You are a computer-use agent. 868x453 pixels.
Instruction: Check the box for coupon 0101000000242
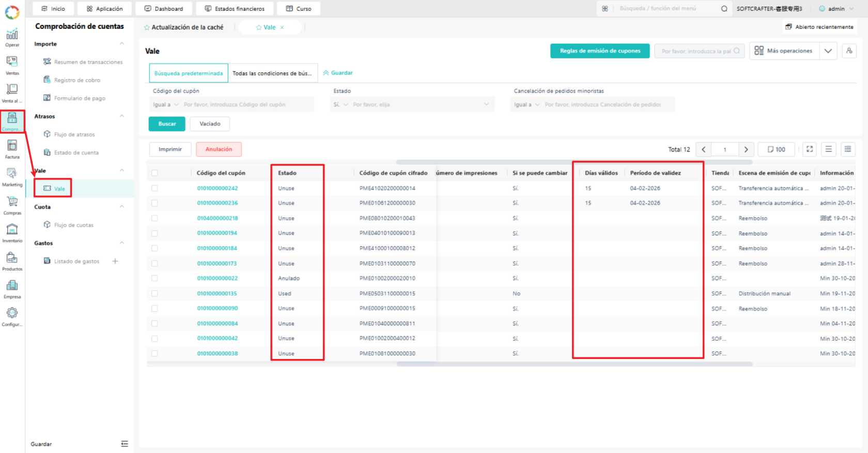[x=154, y=188]
